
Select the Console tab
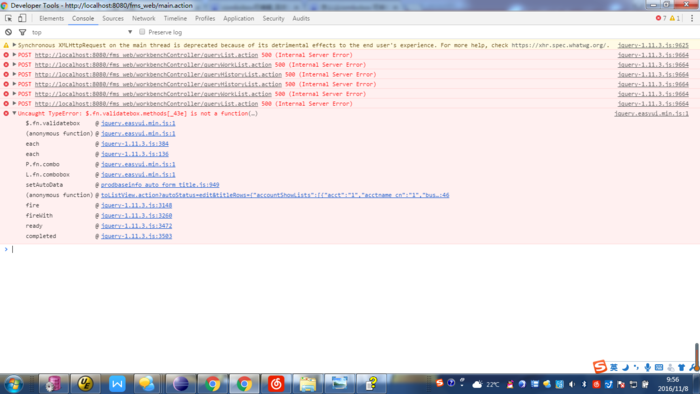pyautogui.click(x=83, y=18)
